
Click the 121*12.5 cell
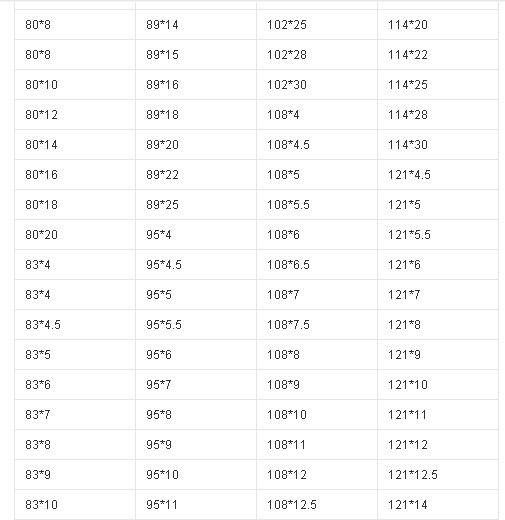click(438, 475)
